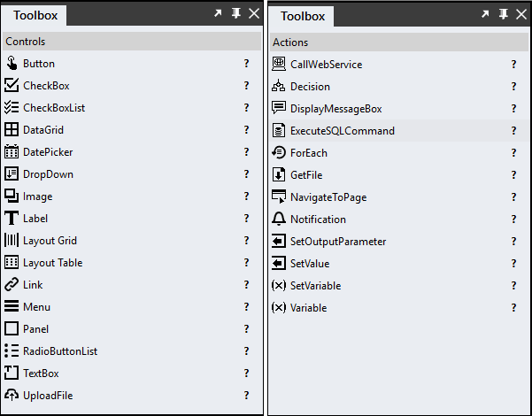Image resolution: width=532 pixels, height=416 pixels.
Task: Pin the right Toolbox panel
Action: tap(504, 14)
